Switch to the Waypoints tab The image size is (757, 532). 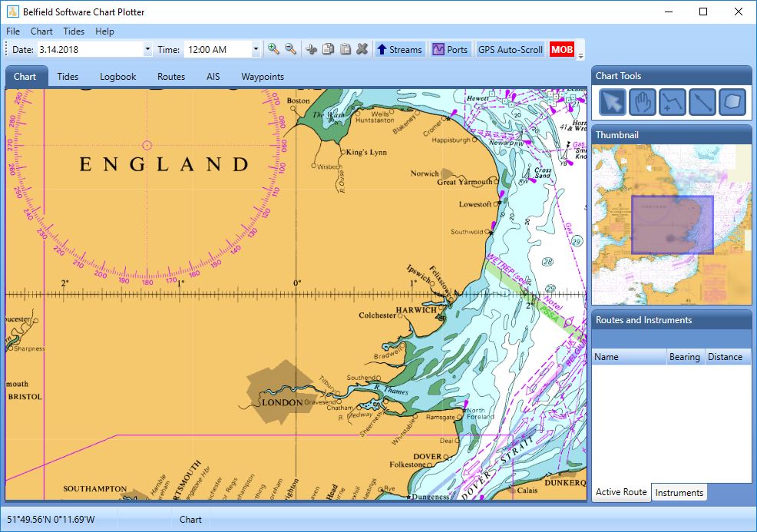click(262, 76)
